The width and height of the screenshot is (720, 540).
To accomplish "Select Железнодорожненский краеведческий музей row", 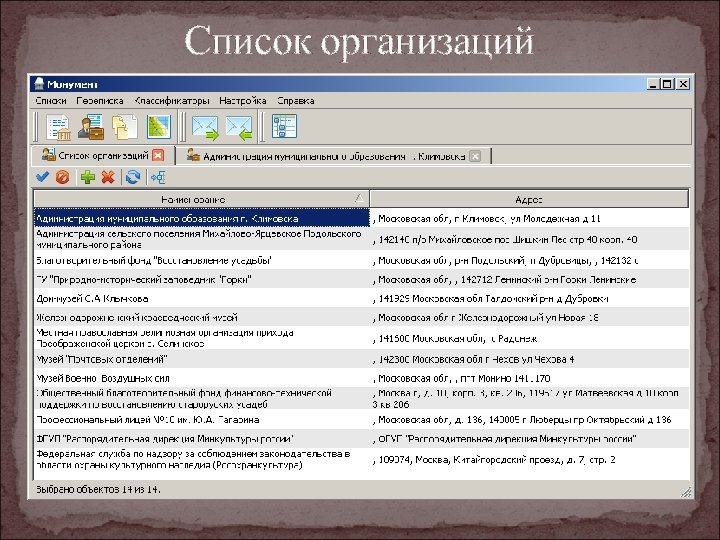I will pyautogui.click(x=202, y=317).
